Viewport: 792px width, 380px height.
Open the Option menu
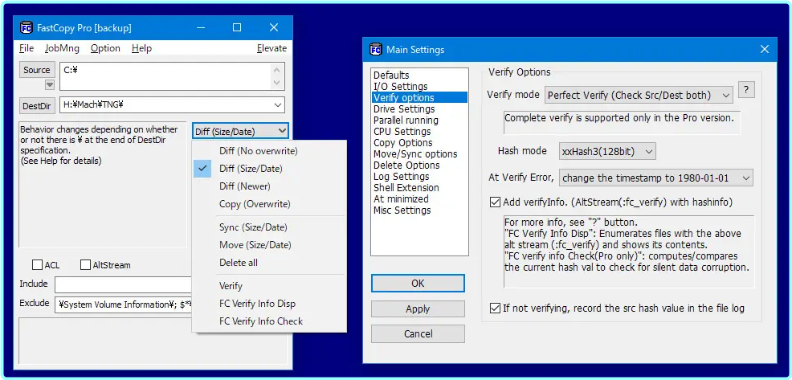coord(106,49)
